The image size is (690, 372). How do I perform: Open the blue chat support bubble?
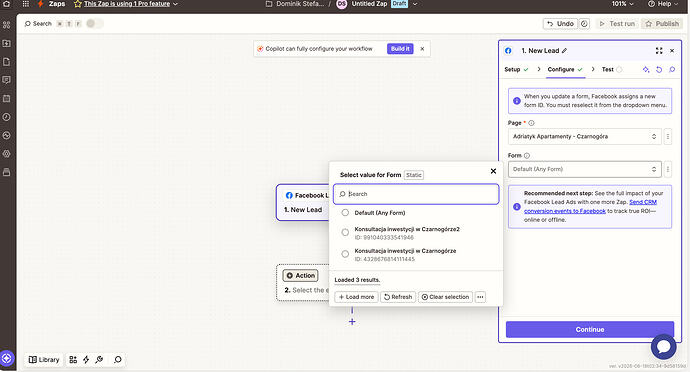click(664, 346)
